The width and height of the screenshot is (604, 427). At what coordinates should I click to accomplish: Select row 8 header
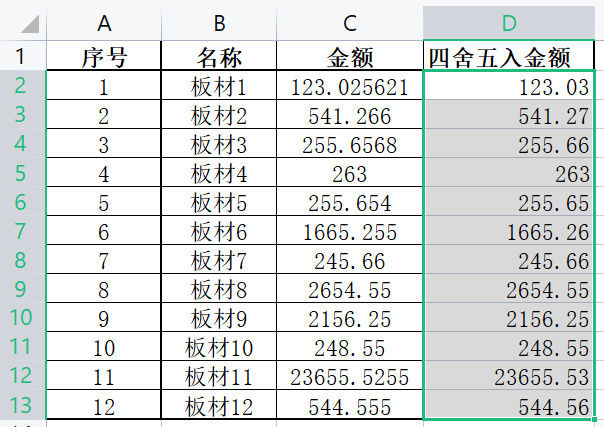23,260
